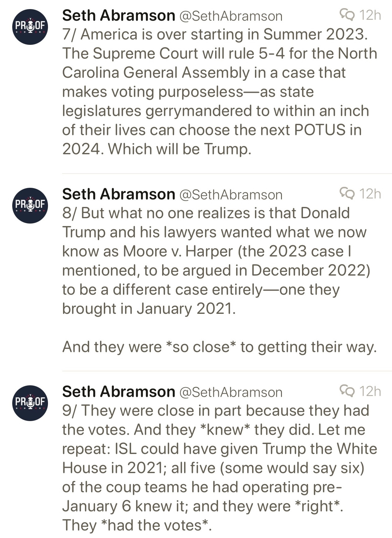Image resolution: width=392 pixels, height=538 pixels.
Task: Open the PROOF avatar beside tweet 7/
Action: tap(30, 27)
